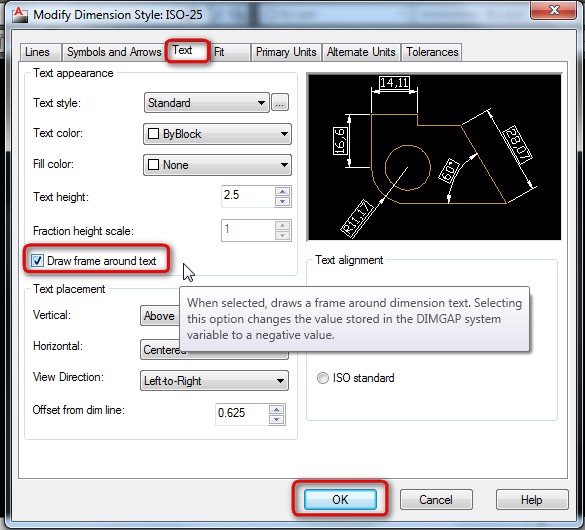Open the Text style Standard dropdown

[x=206, y=103]
